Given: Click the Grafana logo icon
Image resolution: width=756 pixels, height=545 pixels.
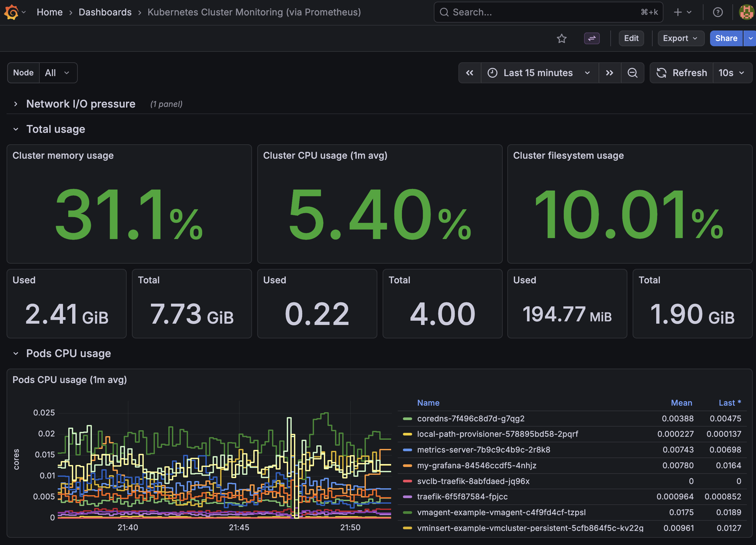Looking at the screenshot, I should pyautogui.click(x=11, y=12).
